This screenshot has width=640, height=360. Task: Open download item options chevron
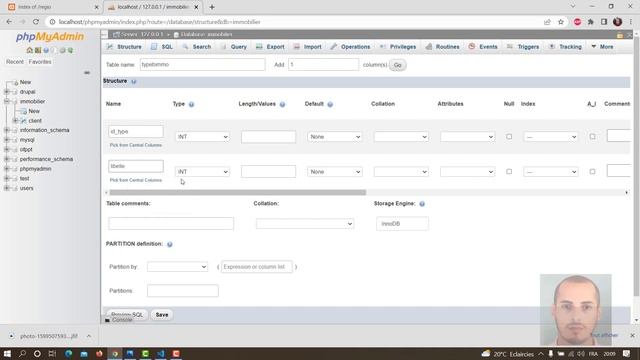coord(89,336)
